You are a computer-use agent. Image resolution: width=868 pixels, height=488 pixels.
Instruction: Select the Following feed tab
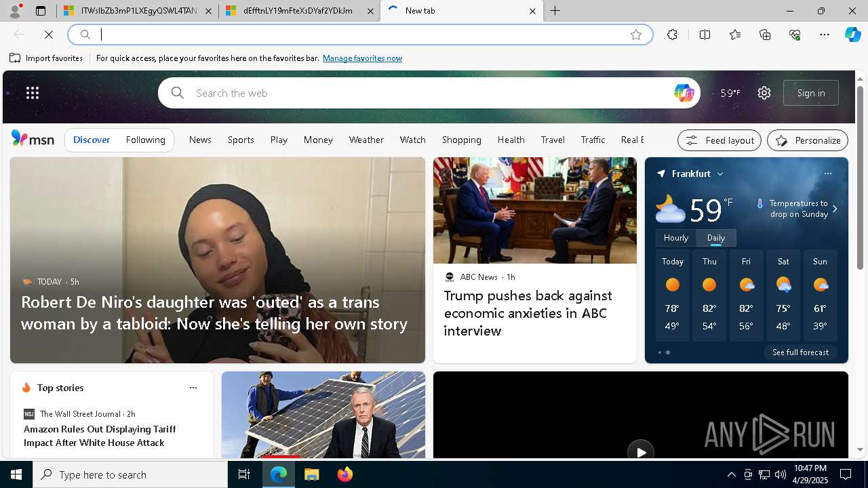pyautogui.click(x=145, y=140)
